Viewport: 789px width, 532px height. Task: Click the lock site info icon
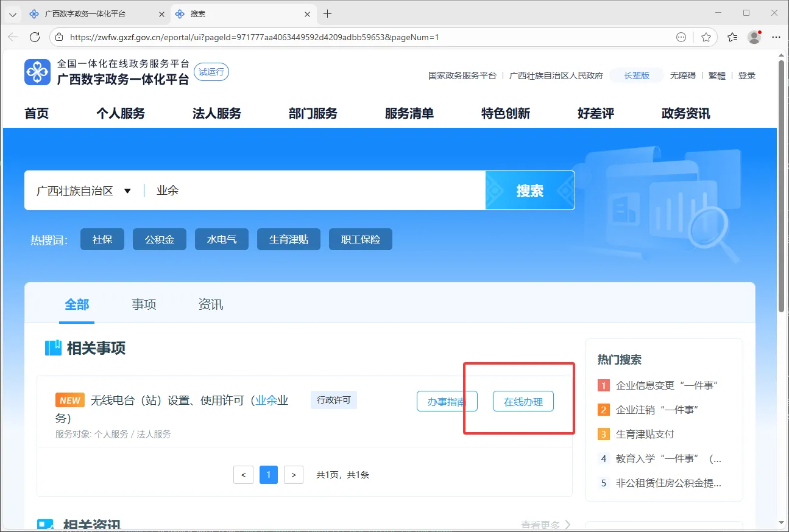pyautogui.click(x=59, y=37)
